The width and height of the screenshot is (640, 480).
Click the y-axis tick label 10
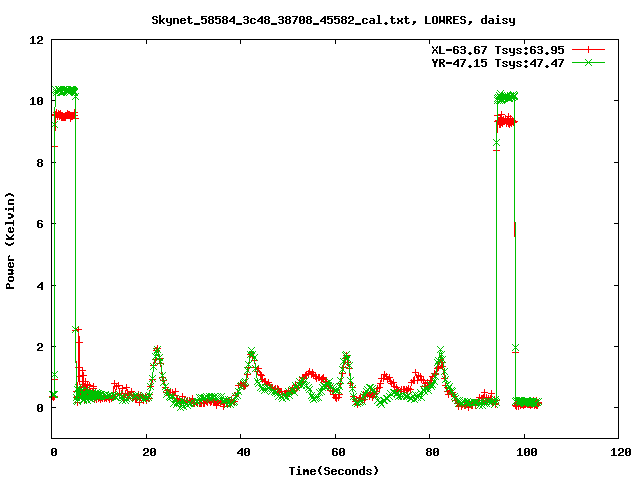(36, 101)
